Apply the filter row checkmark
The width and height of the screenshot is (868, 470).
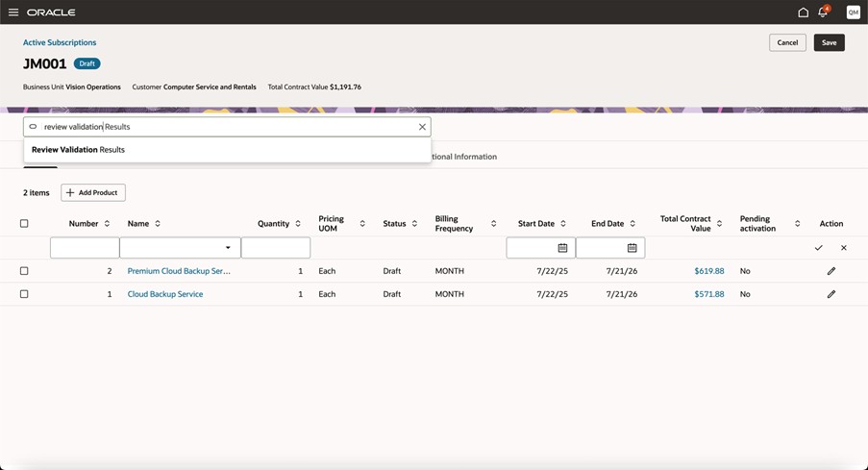click(818, 248)
